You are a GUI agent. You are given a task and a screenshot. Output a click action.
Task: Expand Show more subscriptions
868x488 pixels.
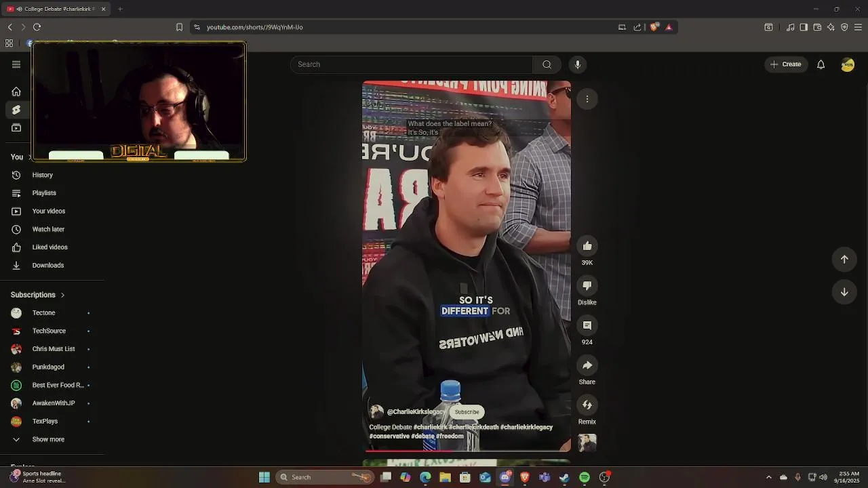pyautogui.click(x=47, y=439)
